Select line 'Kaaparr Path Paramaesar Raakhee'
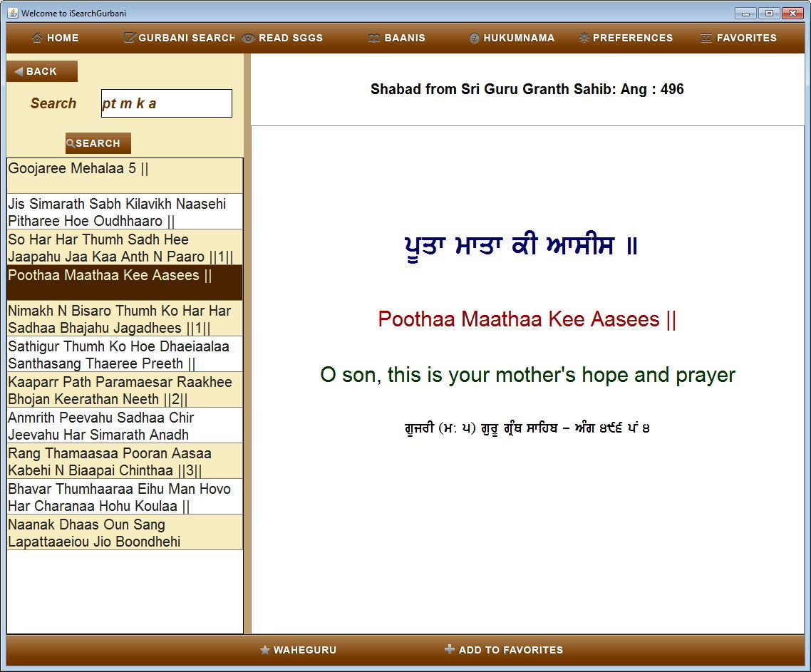The width and height of the screenshot is (811, 672). tap(125, 390)
